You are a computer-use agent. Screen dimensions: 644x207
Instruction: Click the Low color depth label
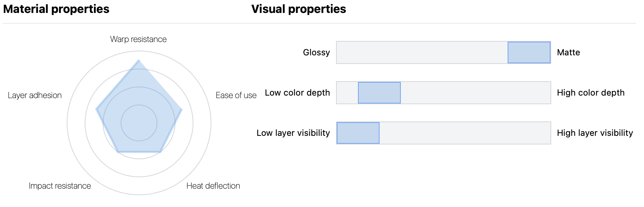click(297, 93)
